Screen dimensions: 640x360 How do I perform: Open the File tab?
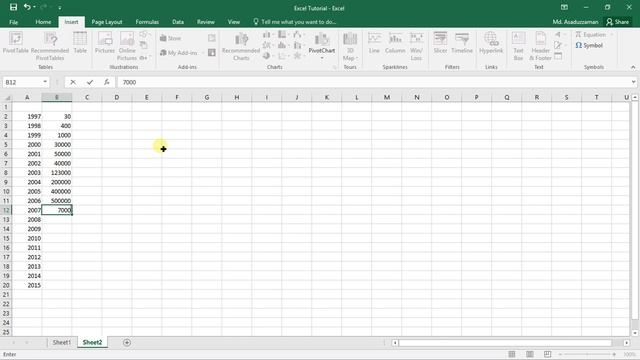tap(13, 22)
